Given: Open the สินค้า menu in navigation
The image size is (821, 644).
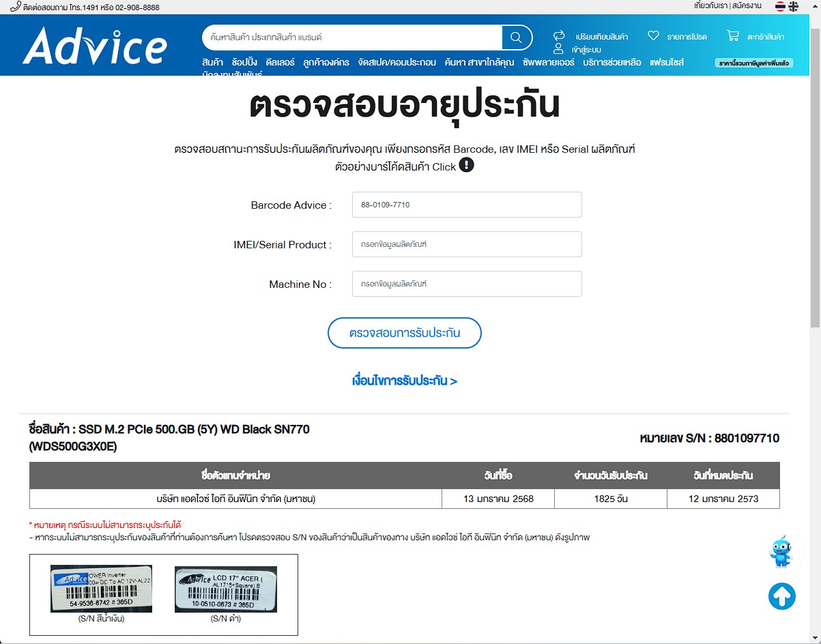Looking at the screenshot, I should (212, 62).
